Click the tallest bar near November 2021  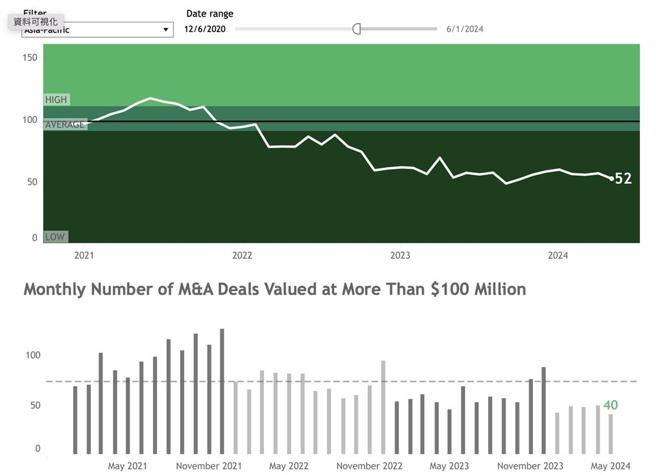tap(222, 391)
